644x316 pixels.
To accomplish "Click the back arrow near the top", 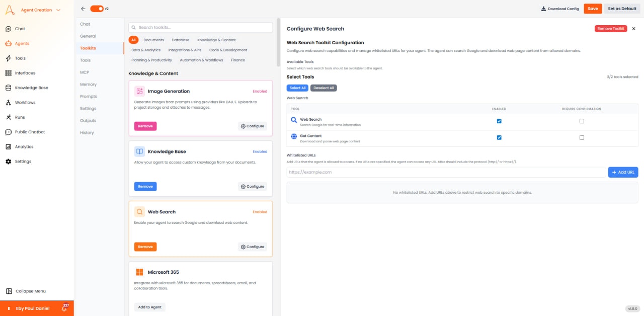I will [83, 9].
